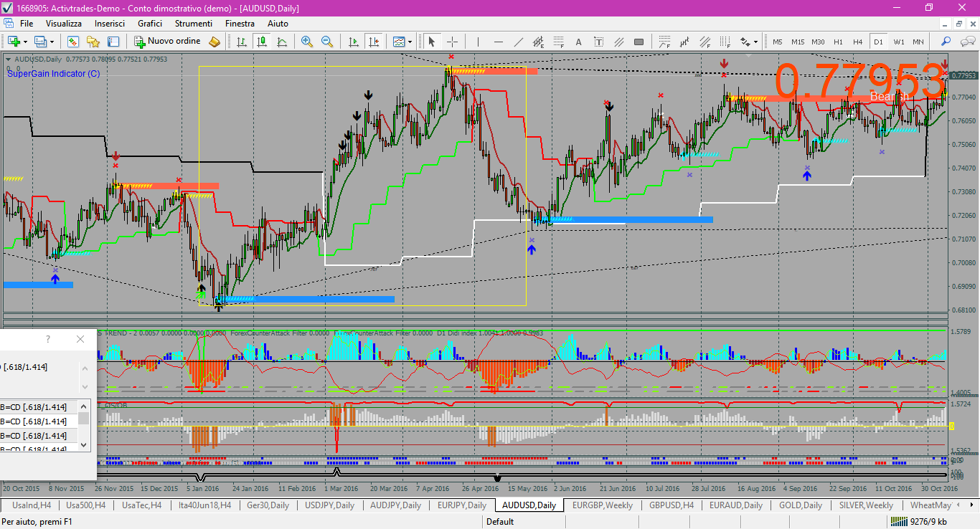Open the Strumenti menu
The image size is (980, 529).
tap(194, 24)
